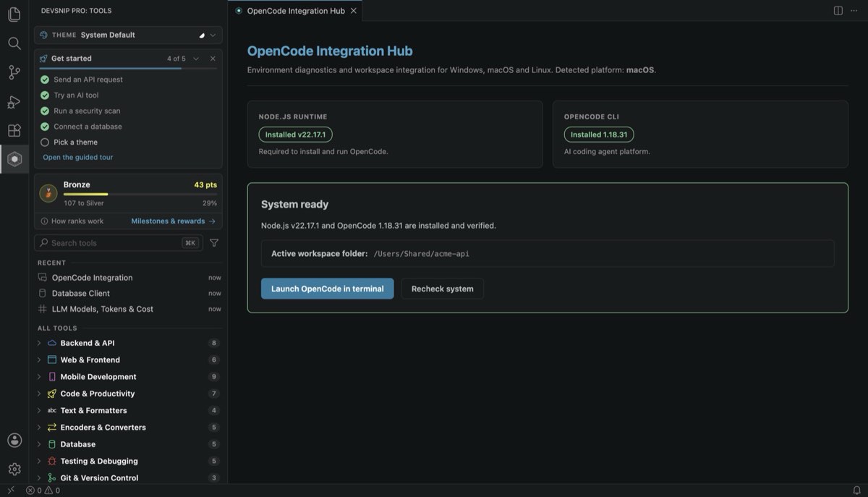Viewport: 868px width, 497px height.
Task: Open the guided tour link
Action: click(x=78, y=157)
